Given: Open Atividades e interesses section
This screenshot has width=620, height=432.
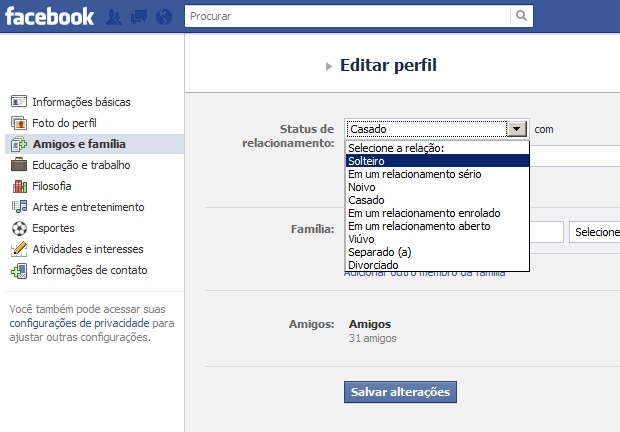Looking at the screenshot, I should 88,249.
